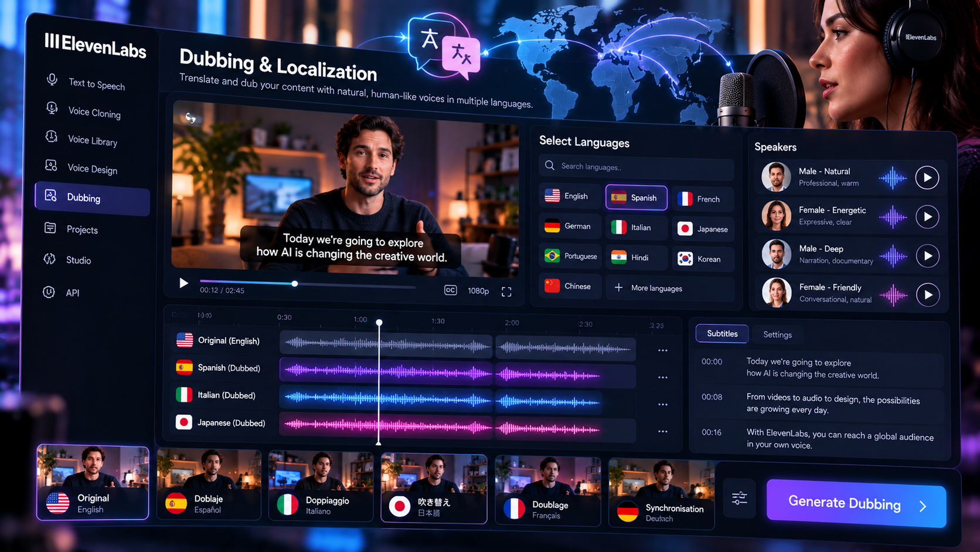Select the Doblaje Español thumbnail
This screenshot has width=980, height=552.
[x=209, y=485]
